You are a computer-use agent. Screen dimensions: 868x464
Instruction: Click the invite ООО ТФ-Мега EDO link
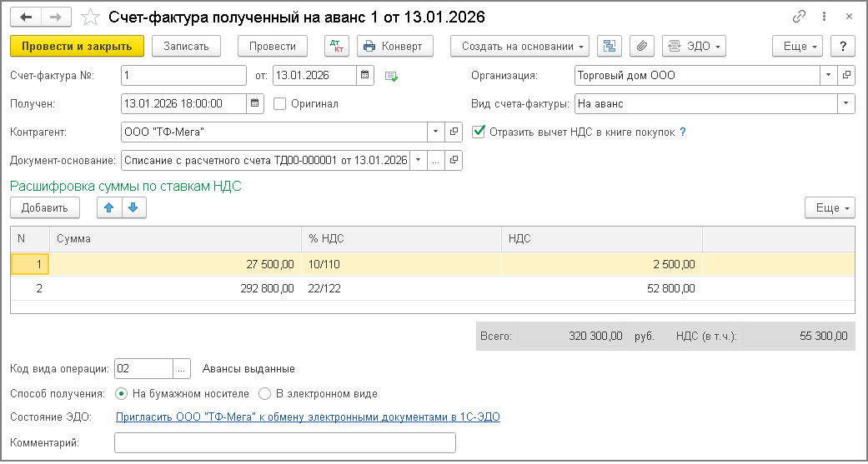308,417
